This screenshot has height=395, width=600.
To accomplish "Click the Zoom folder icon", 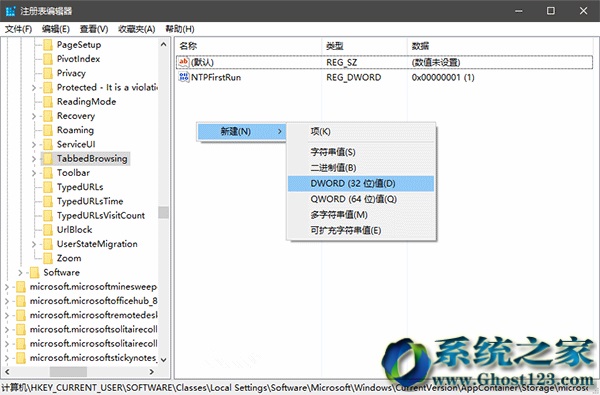I will [48, 258].
